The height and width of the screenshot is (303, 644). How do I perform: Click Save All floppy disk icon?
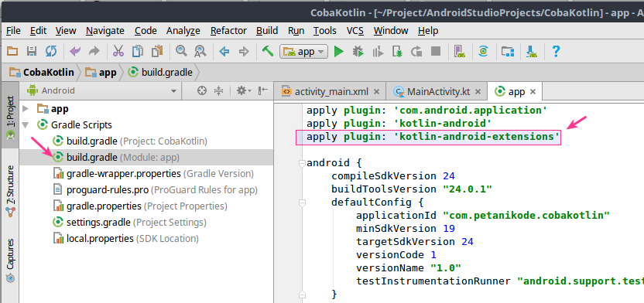click(32, 51)
